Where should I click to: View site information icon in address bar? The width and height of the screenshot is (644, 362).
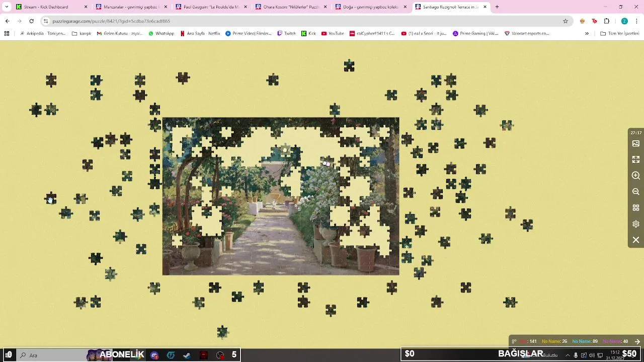tap(46, 21)
